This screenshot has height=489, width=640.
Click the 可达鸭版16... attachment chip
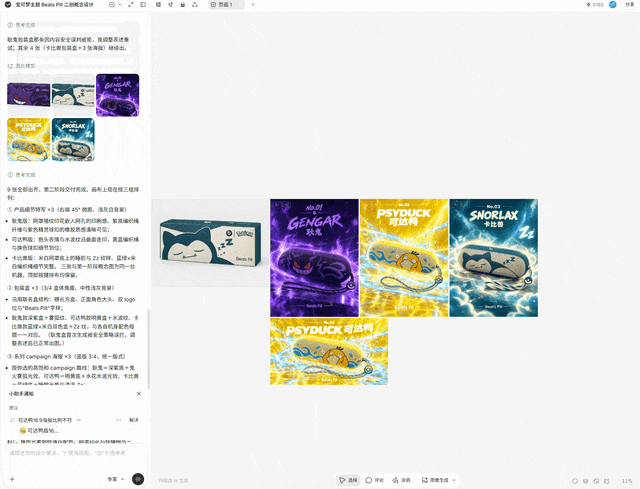[x=39, y=431]
